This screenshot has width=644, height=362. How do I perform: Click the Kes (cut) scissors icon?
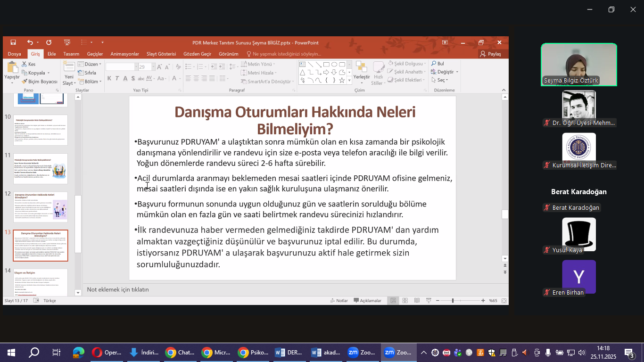pos(24,64)
